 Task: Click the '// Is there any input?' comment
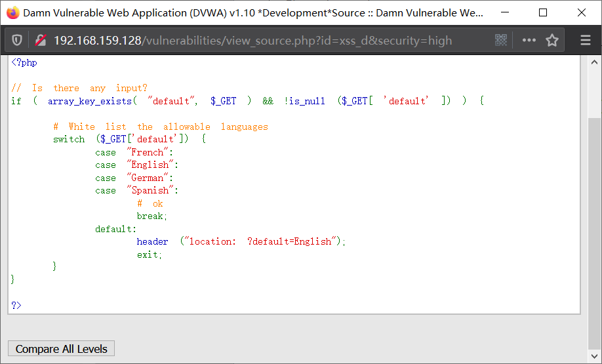[x=79, y=88]
